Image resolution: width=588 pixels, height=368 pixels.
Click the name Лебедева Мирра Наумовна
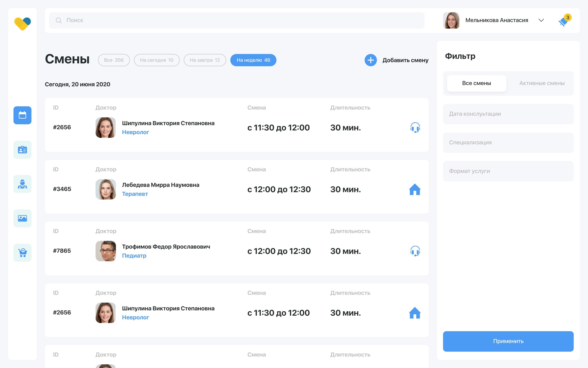coord(161,185)
